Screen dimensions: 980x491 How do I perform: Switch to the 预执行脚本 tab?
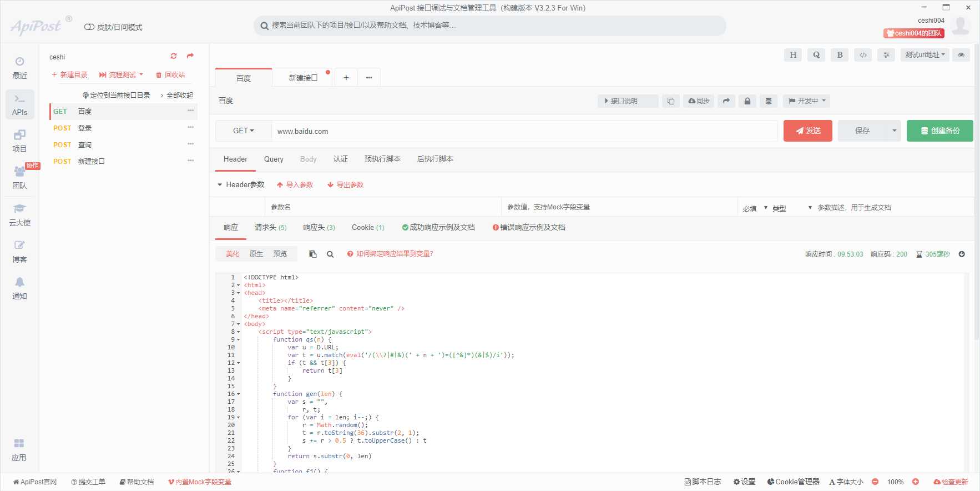point(382,159)
